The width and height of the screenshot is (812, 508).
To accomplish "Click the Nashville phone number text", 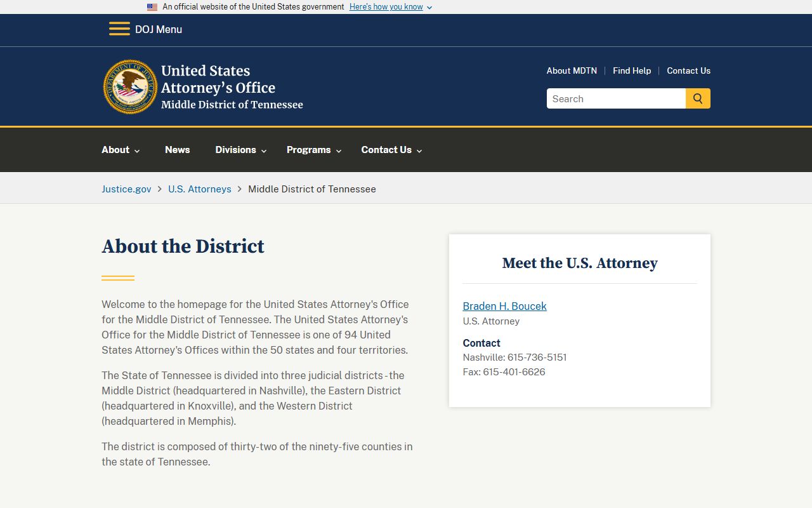I will point(515,358).
